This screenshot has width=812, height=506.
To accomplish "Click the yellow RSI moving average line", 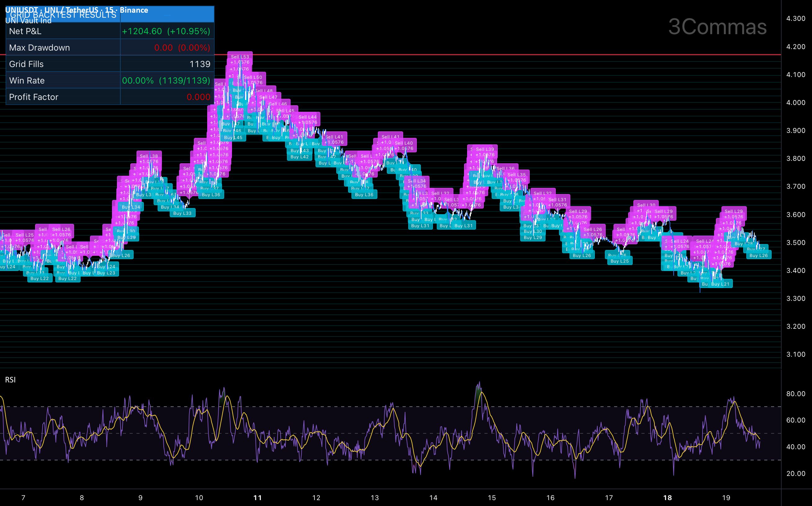I will click(x=481, y=392).
